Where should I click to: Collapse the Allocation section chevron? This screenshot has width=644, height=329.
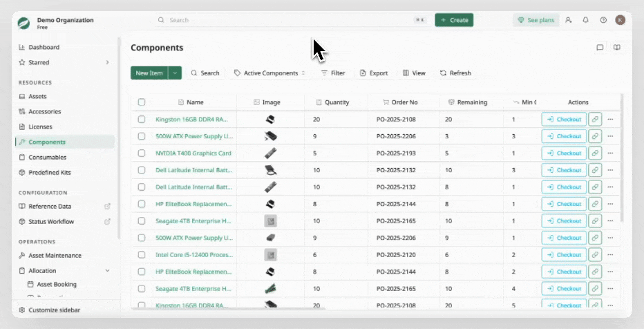(x=107, y=271)
